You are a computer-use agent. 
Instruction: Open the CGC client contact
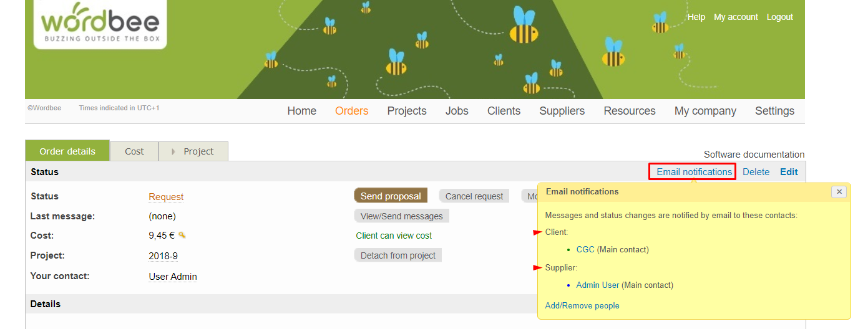pos(585,249)
